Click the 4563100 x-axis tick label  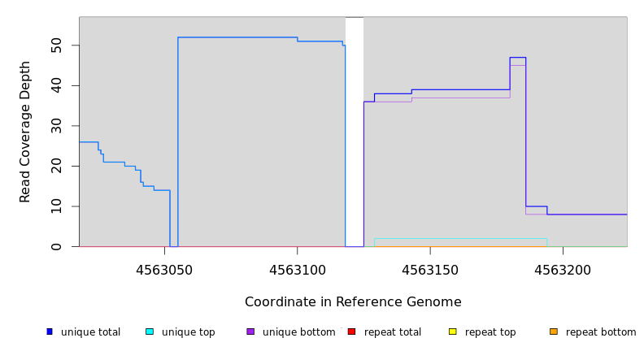tap(297, 270)
